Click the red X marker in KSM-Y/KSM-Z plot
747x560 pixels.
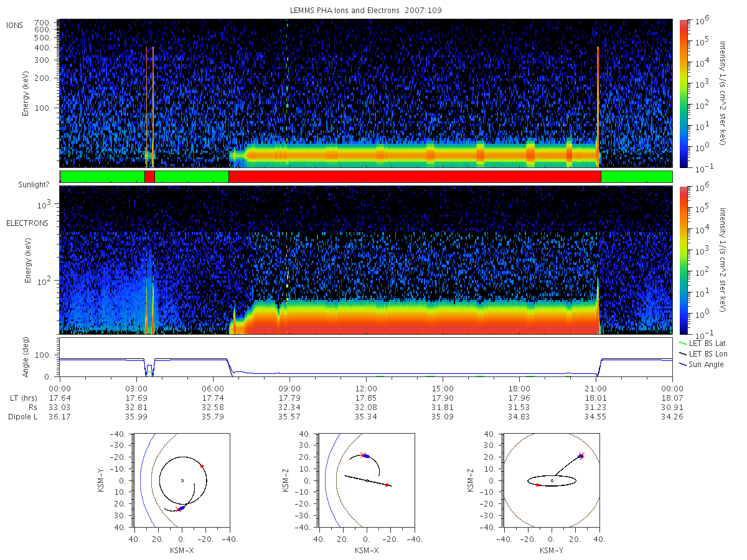click(581, 455)
